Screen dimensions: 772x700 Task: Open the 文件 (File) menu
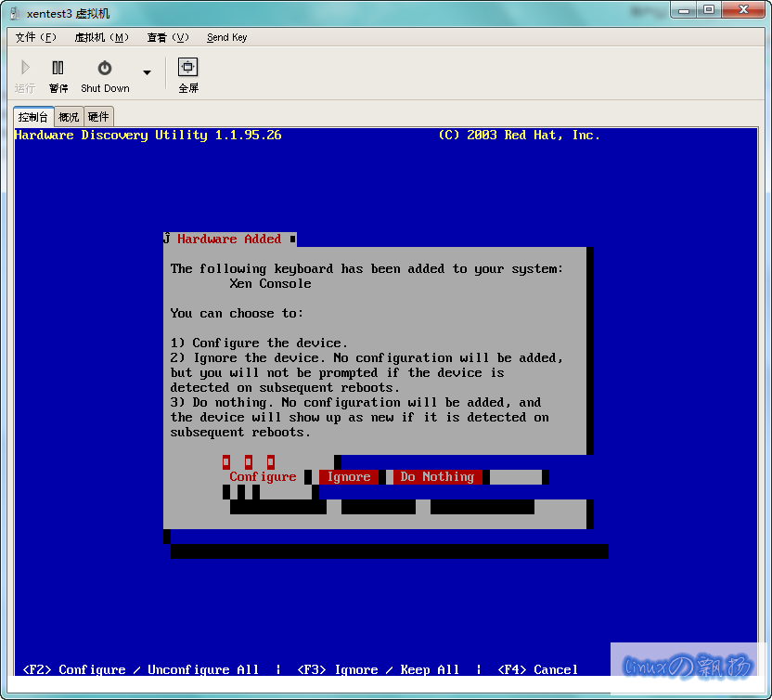pyautogui.click(x=36, y=37)
